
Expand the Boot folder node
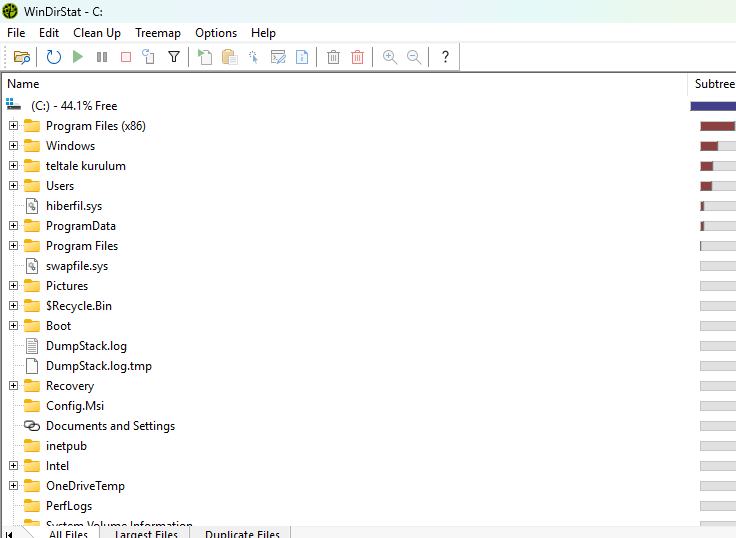pos(14,325)
